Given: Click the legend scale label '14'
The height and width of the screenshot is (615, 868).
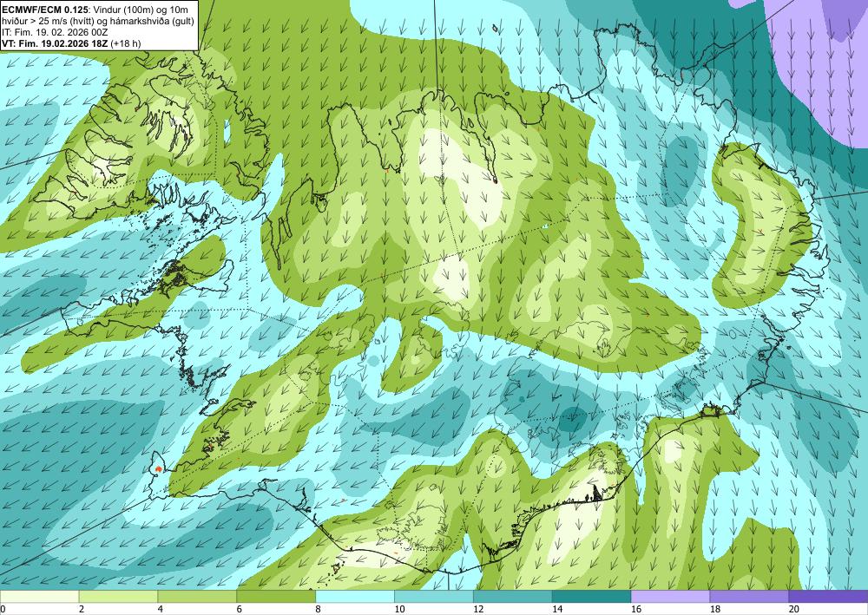Looking at the screenshot, I should 557,610.
